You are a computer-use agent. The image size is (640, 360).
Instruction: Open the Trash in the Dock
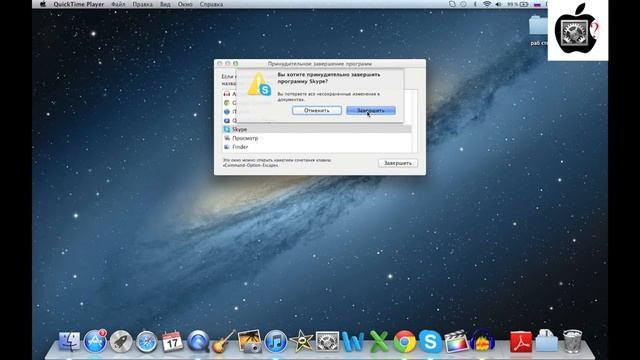[x=572, y=341]
